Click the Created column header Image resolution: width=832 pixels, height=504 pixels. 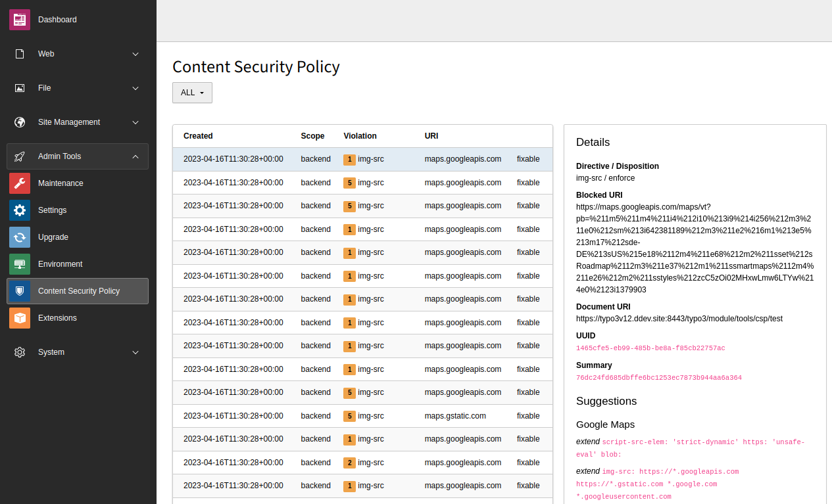(198, 136)
